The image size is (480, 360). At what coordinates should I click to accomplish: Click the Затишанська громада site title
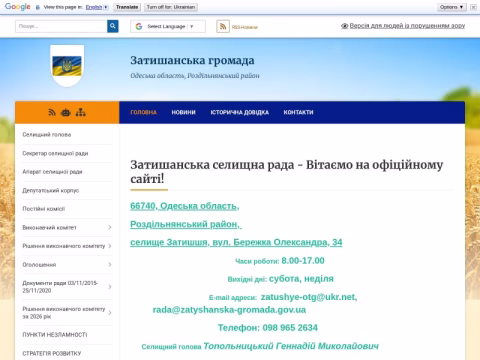192,60
